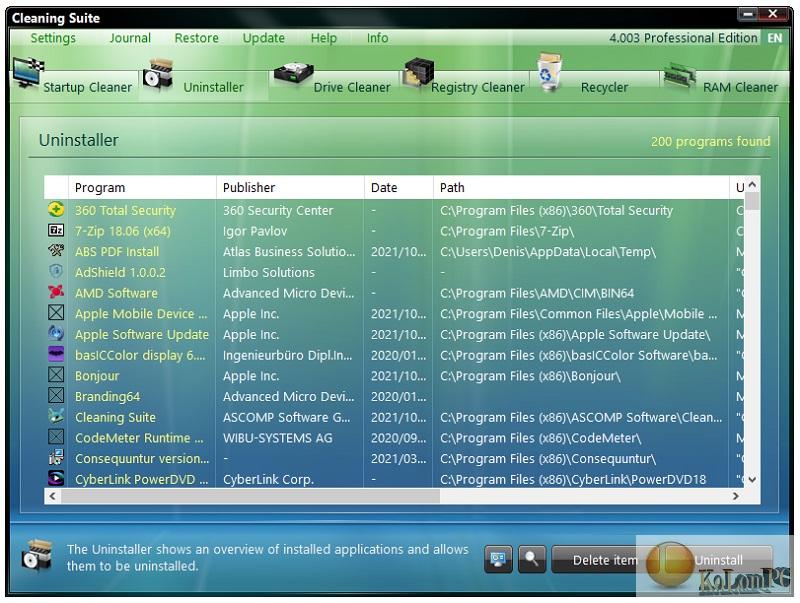Click the Startup Cleaner monitor icon
Viewport: 800px width, 603px height.
pos(28,73)
